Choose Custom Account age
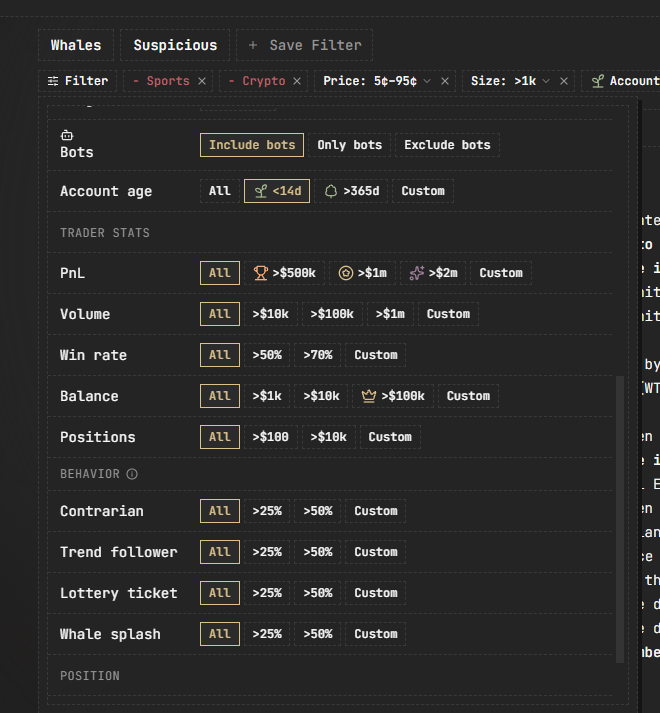Image resolution: width=660 pixels, height=713 pixels. pyautogui.click(x=423, y=191)
